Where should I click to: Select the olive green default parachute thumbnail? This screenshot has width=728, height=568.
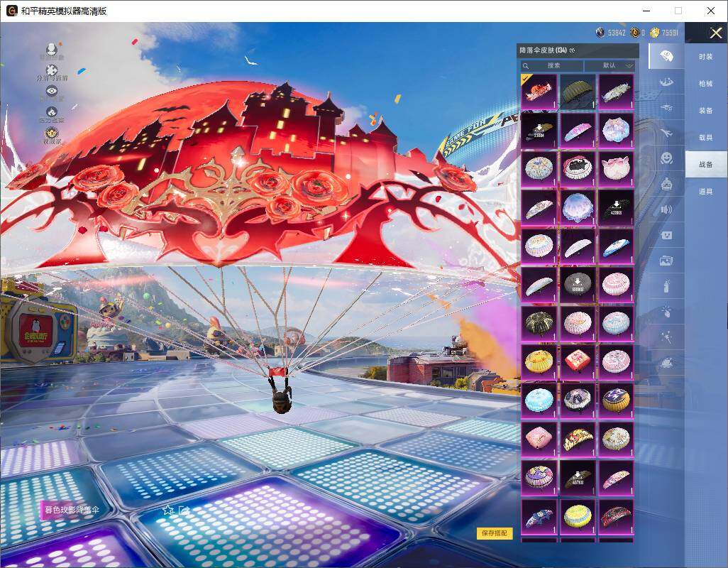[578, 92]
